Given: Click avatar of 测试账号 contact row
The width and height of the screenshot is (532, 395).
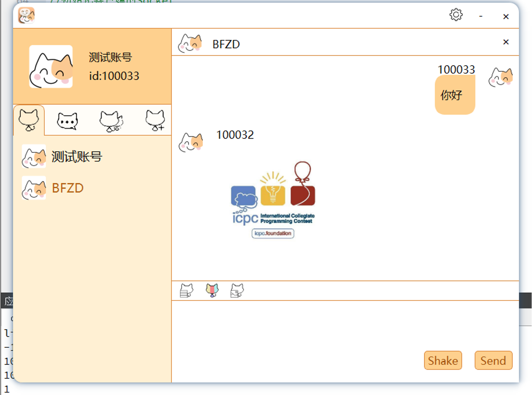Looking at the screenshot, I should point(34,156).
